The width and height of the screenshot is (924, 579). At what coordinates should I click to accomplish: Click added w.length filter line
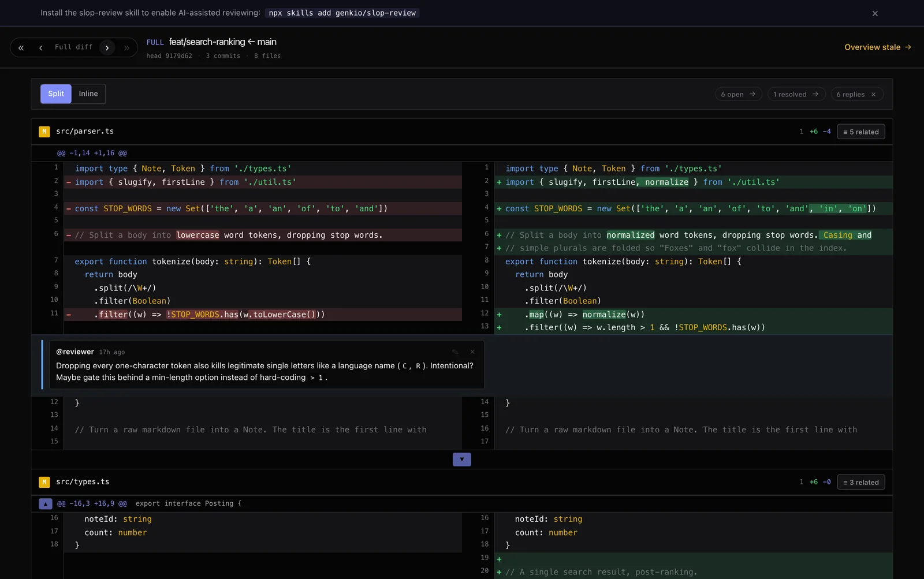point(694,327)
